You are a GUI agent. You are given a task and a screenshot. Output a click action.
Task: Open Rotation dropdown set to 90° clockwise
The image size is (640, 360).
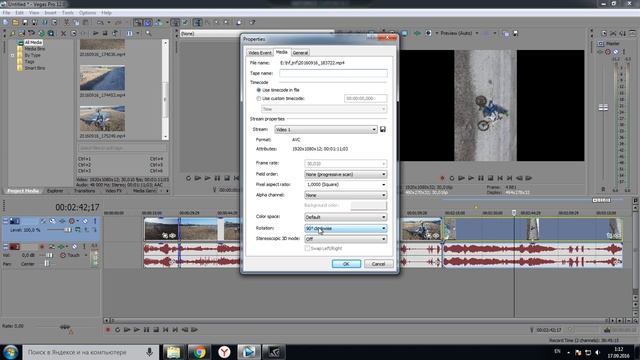click(345, 228)
